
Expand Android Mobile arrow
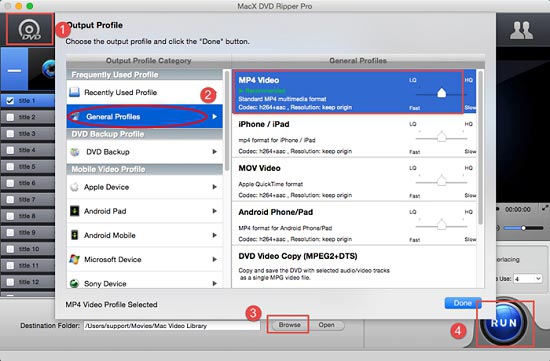pyautogui.click(x=215, y=235)
